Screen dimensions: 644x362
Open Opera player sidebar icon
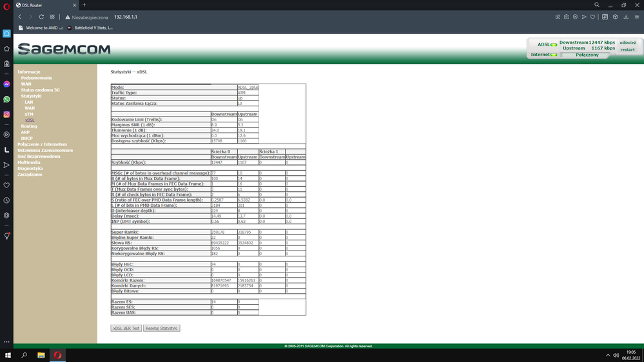point(6,135)
